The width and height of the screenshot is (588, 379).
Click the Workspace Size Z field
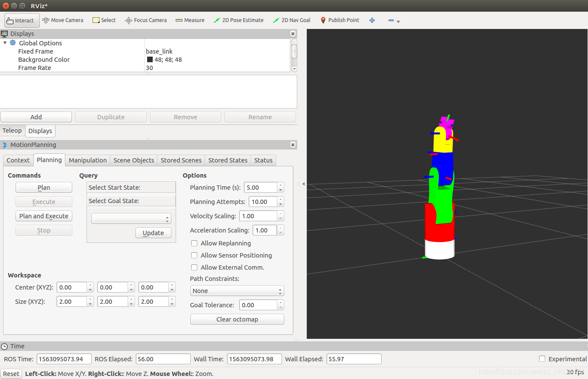[x=154, y=302]
